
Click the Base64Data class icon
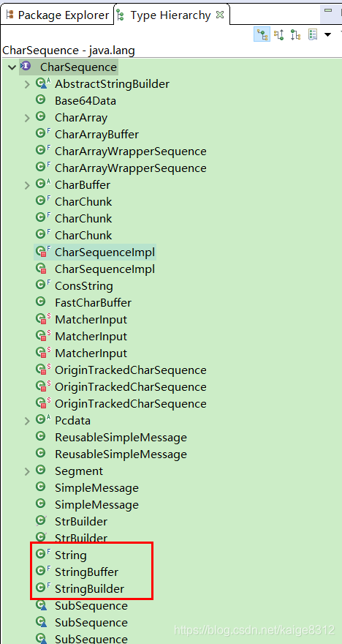(x=40, y=100)
